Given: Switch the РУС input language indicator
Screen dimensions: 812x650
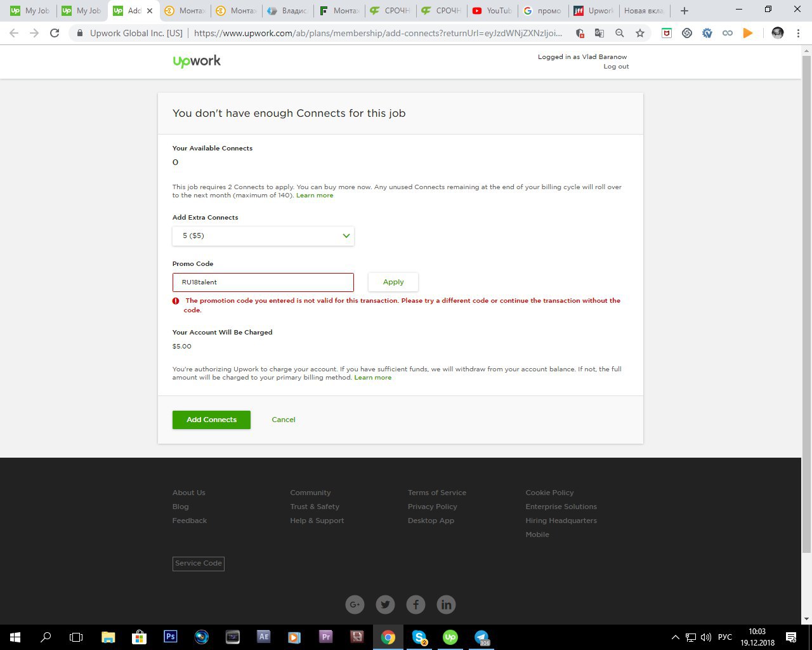Looking at the screenshot, I should 725,637.
